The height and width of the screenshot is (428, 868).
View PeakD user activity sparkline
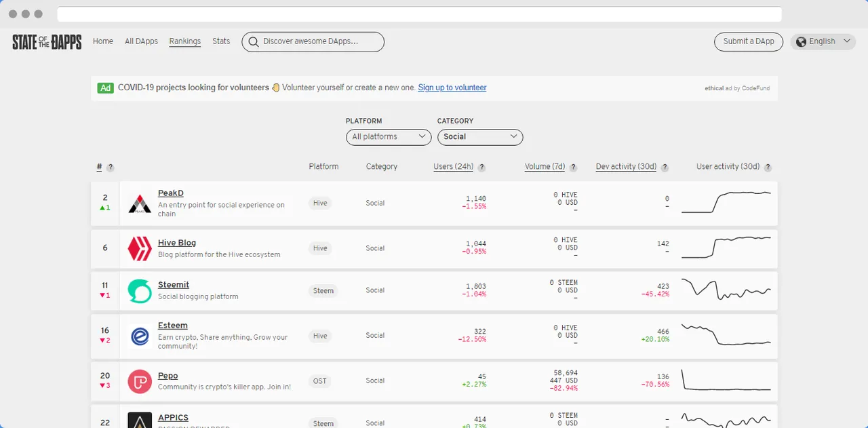pos(726,202)
